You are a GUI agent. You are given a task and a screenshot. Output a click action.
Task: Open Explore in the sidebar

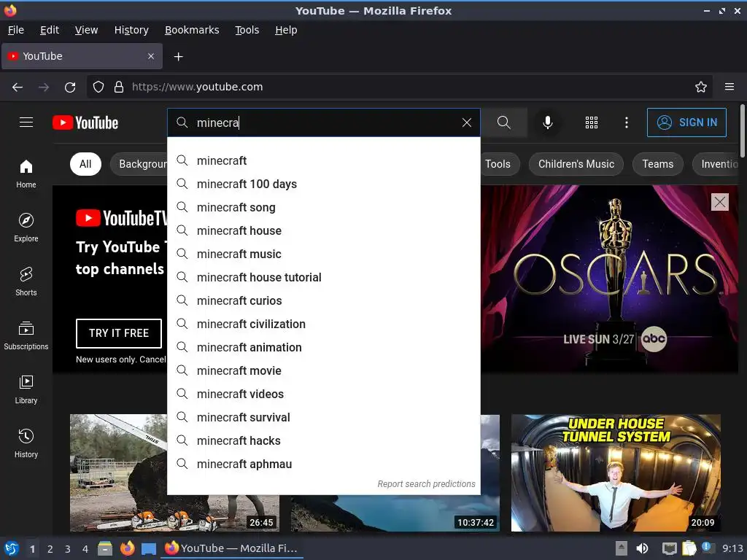pyautogui.click(x=26, y=227)
